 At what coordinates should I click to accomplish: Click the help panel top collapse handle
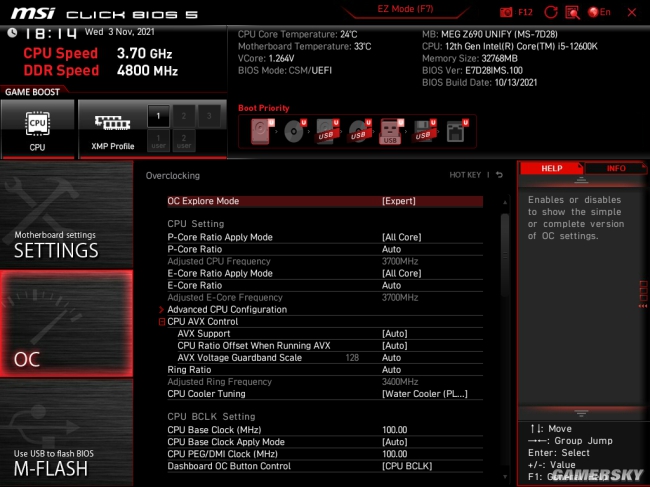tap(581, 180)
